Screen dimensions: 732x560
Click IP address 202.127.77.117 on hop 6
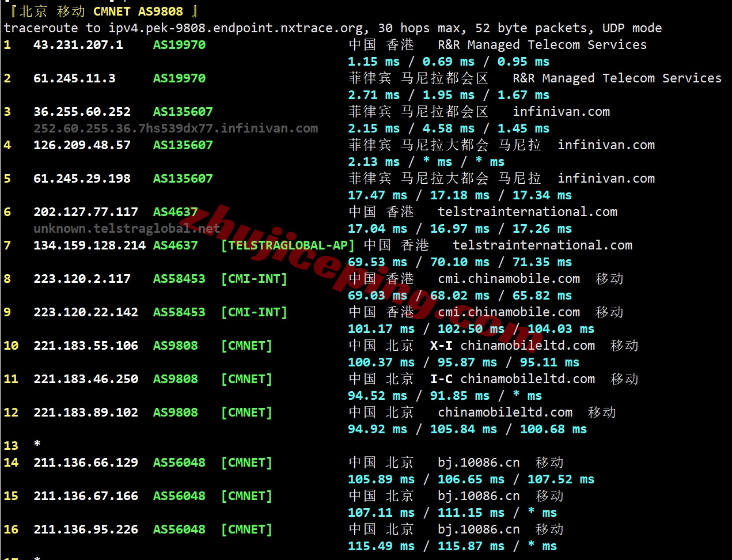pyautogui.click(x=85, y=212)
